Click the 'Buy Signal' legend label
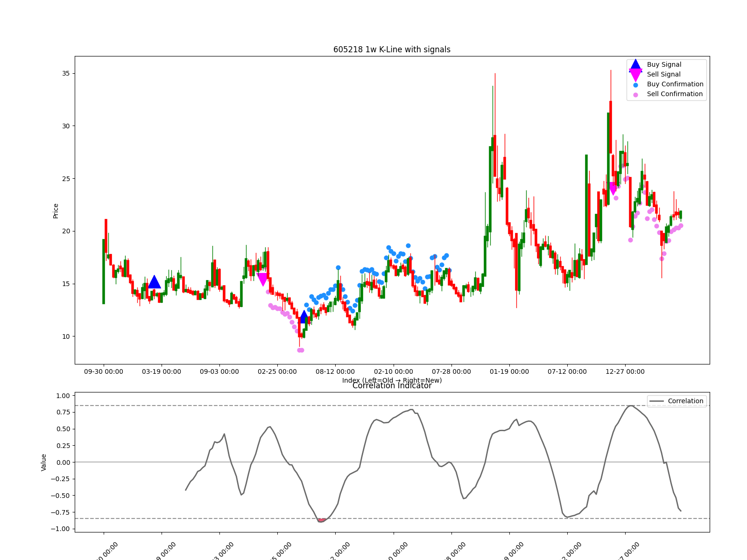 pyautogui.click(x=664, y=64)
